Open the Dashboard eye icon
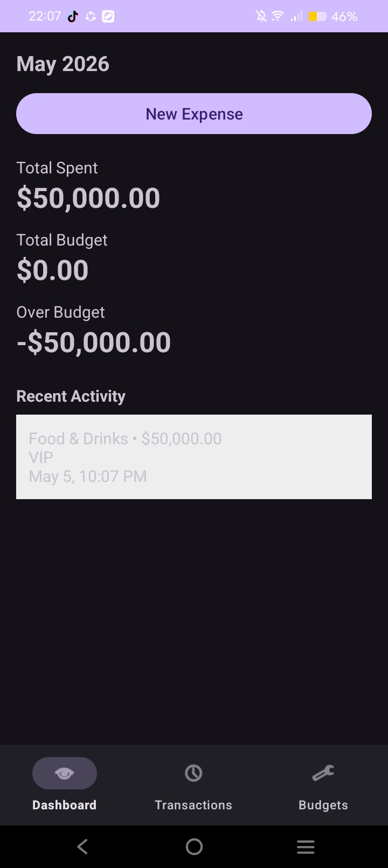388x868 pixels. [65, 773]
